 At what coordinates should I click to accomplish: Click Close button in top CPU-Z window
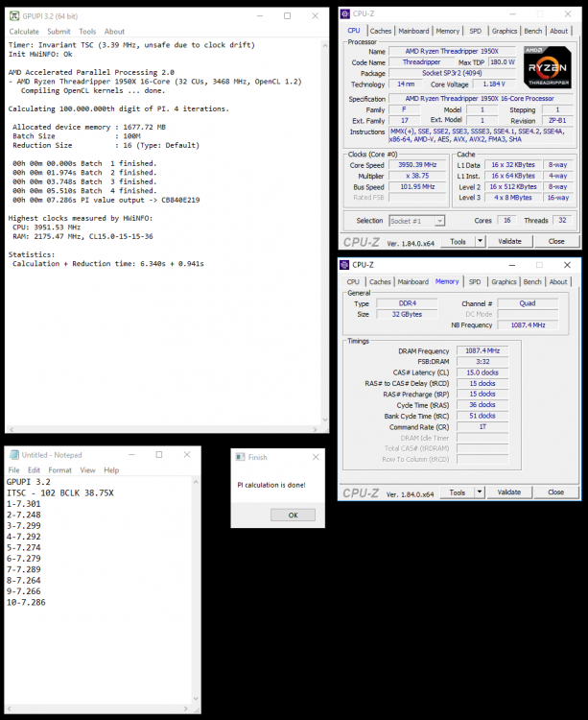click(556, 241)
